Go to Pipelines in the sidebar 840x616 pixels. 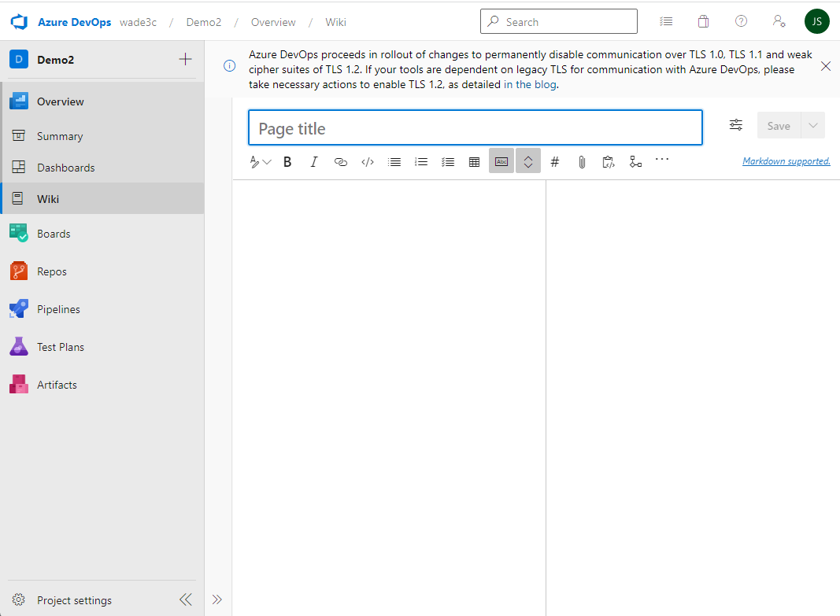[58, 309]
